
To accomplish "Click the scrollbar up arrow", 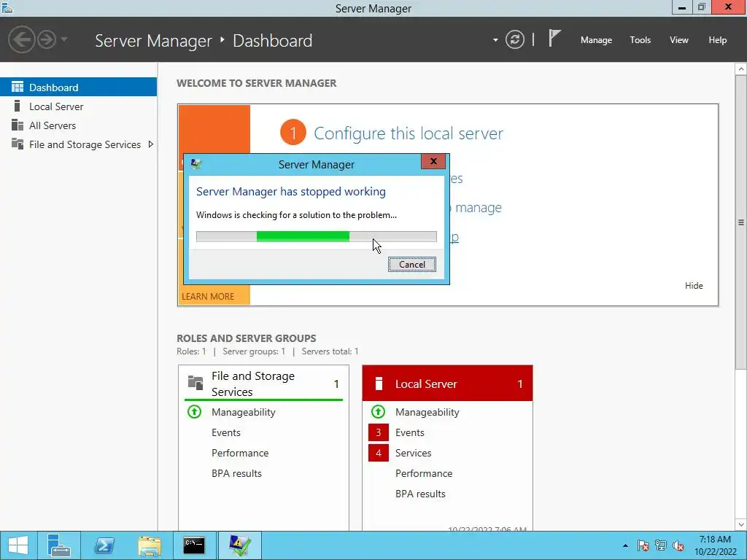I will pyautogui.click(x=741, y=69).
